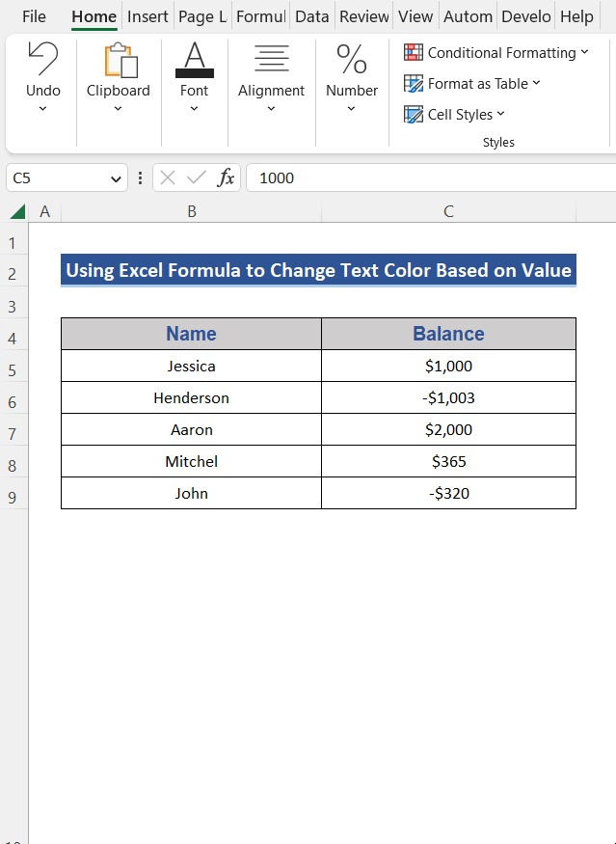Click the Select All corner triangle
The height and width of the screenshot is (844, 616).
17,211
